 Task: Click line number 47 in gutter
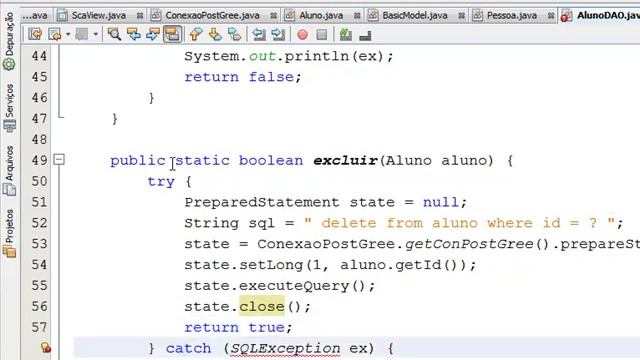39,118
